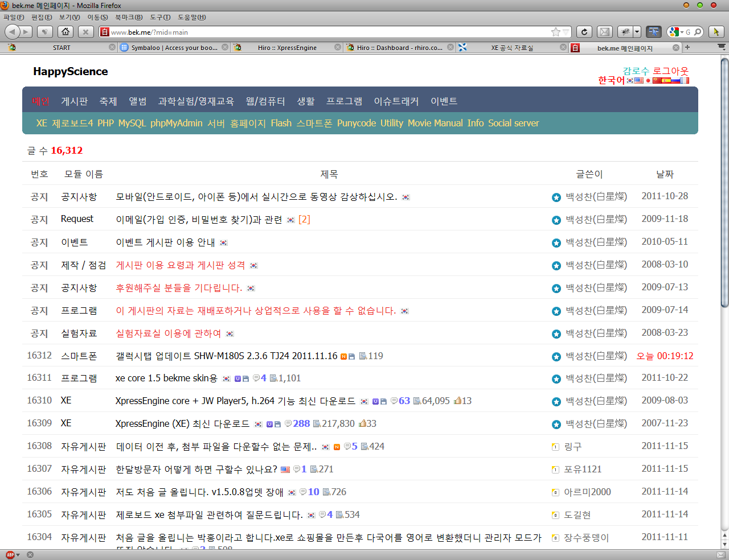Switch to XE 공식 자료실 tab
The height and width of the screenshot is (560, 729).
tap(513, 48)
